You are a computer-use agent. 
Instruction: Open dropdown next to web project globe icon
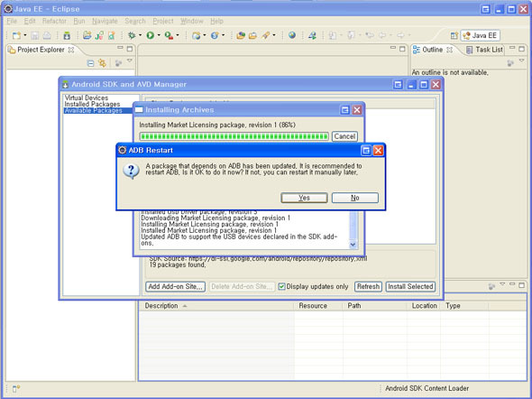coord(205,35)
